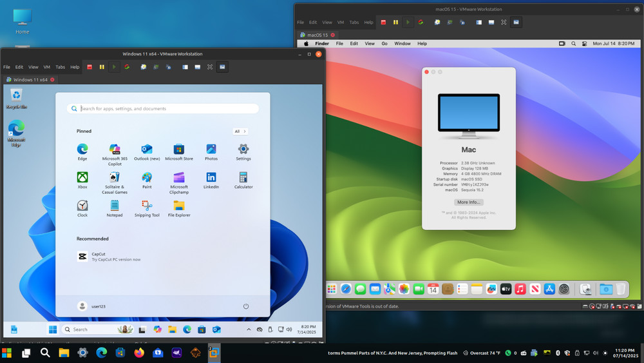Expand All pinned apps list
644x363 pixels.
(240, 131)
